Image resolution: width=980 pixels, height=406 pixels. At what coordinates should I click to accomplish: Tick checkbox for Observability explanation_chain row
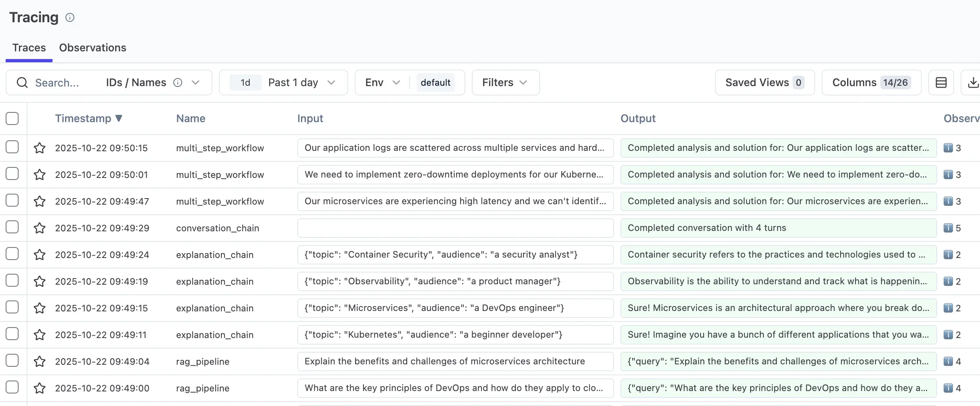click(x=12, y=281)
